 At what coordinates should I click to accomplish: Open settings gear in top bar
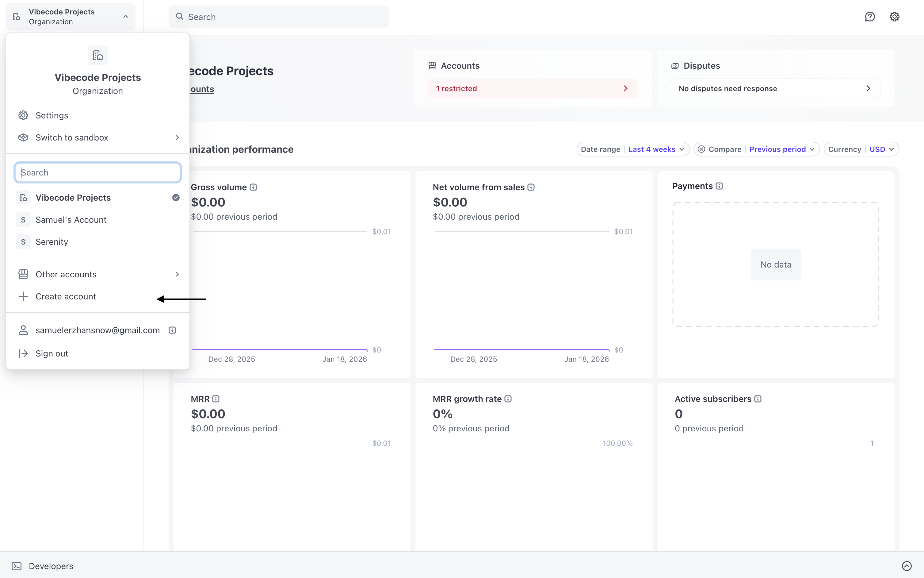tap(894, 17)
